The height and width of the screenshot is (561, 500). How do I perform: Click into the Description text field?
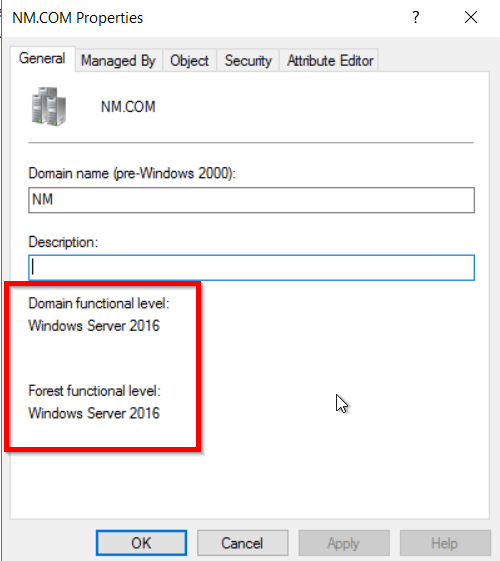pyautogui.click(x=251, y=268)
